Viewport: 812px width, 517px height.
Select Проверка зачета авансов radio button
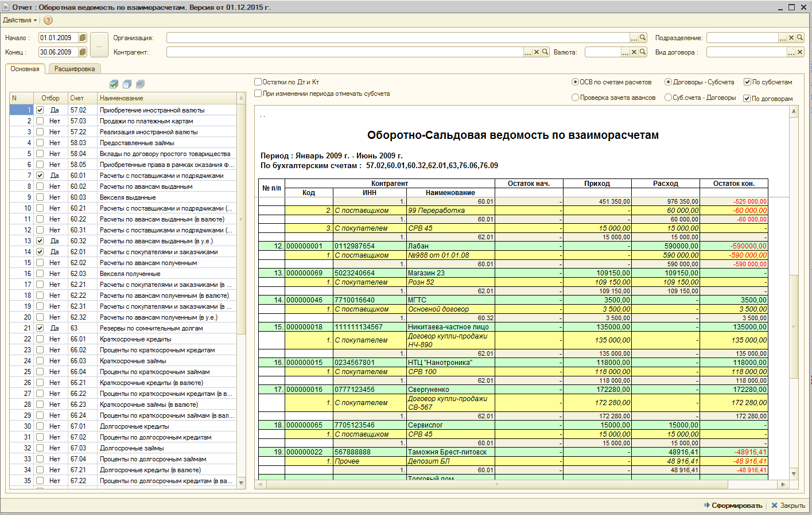[575, 98]
